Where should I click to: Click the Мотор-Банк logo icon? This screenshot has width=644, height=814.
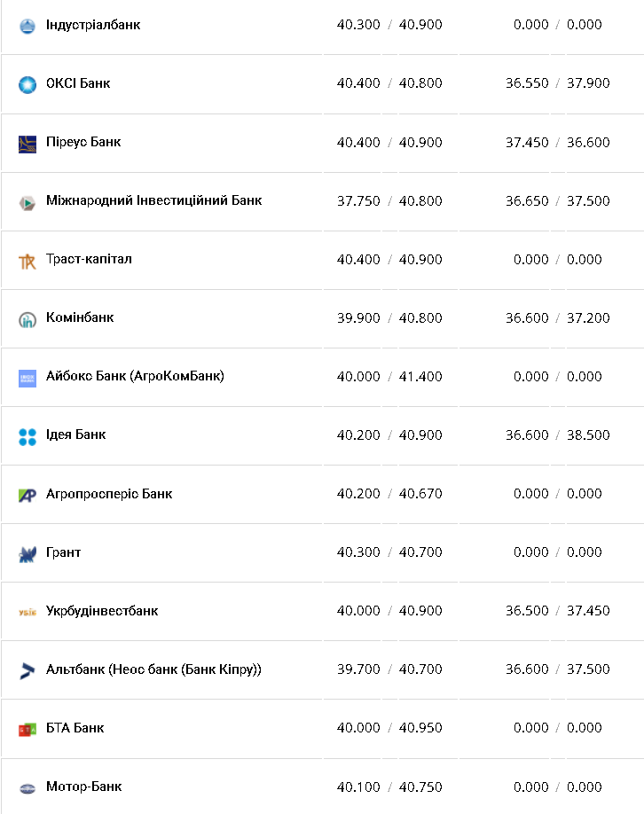[27, 787]
